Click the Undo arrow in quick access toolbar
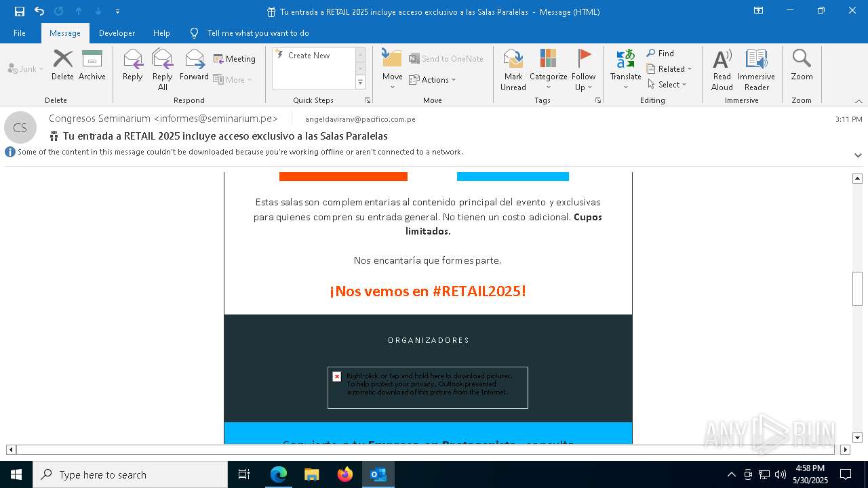The image size is (868, 488). pyautogui.click(x=39, y=12)
